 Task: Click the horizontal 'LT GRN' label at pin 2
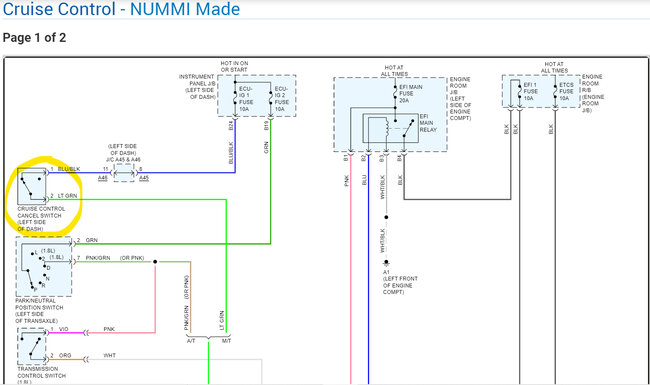coord(67,196)
